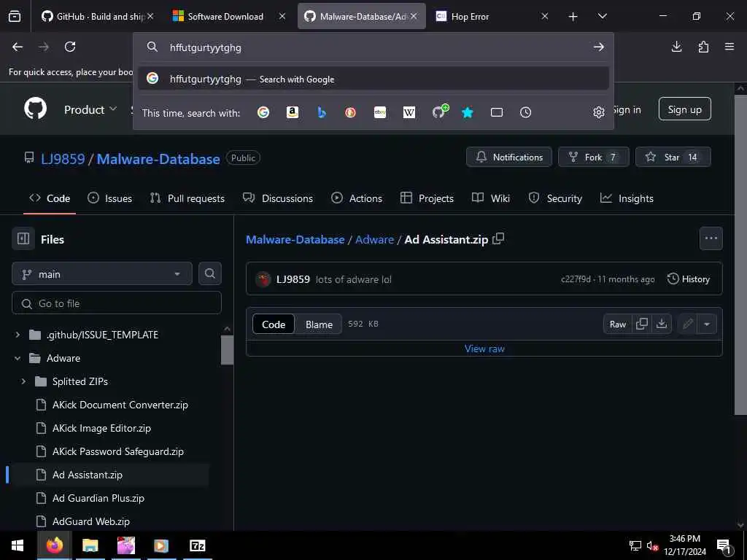Open main branch selector dropdown
747x560 pixels.
point(102,274)
